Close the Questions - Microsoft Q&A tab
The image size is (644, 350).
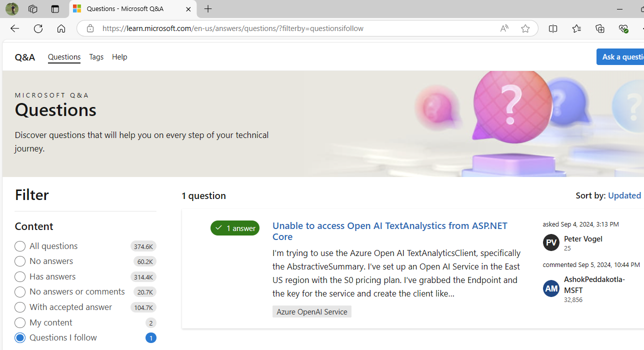pyautogui.click(x=188, y=9)
